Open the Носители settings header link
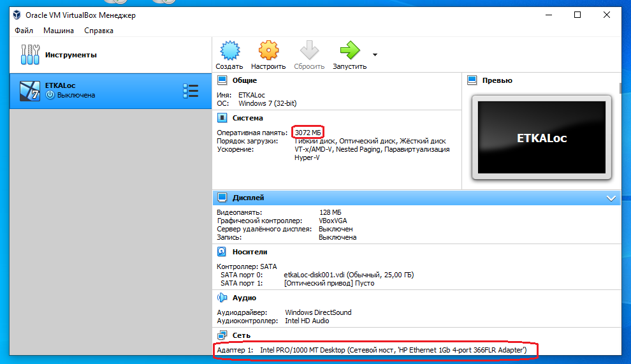 (249, 252)
